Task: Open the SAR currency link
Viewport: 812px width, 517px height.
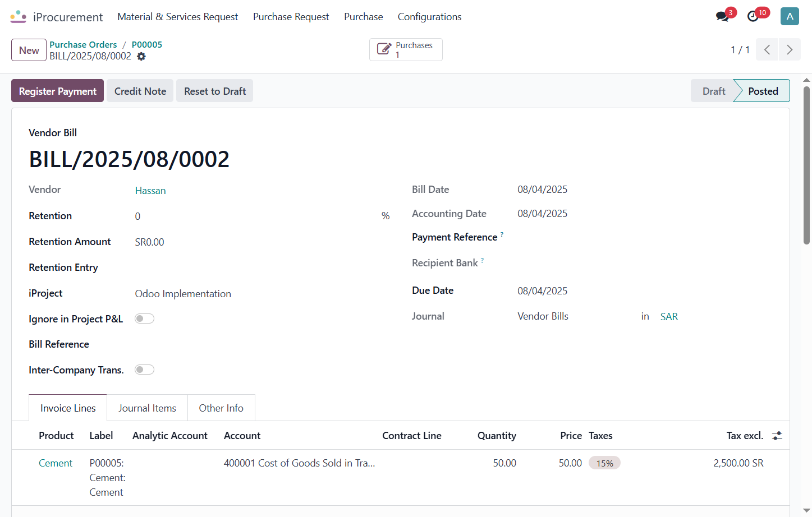Action: (669, 317)
